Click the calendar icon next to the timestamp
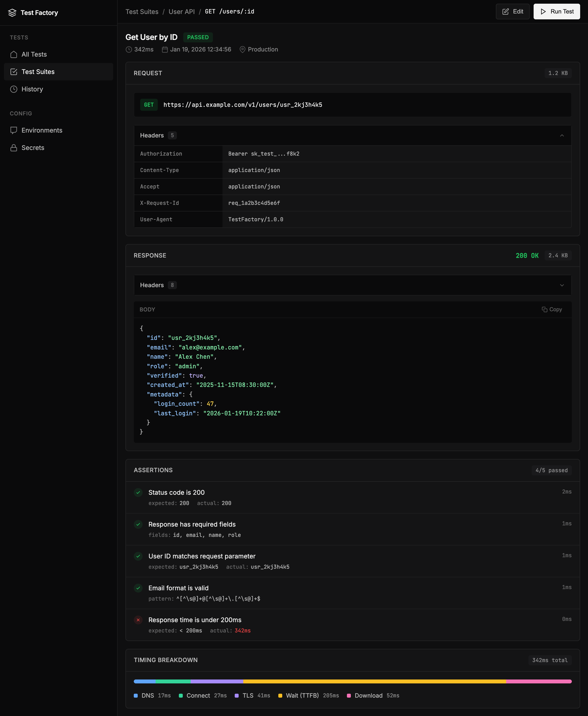The image size is (588, 716). [x=165, y=49]
